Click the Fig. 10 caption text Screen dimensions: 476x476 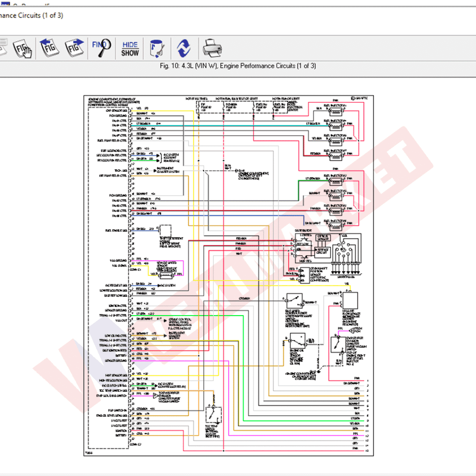238,66
